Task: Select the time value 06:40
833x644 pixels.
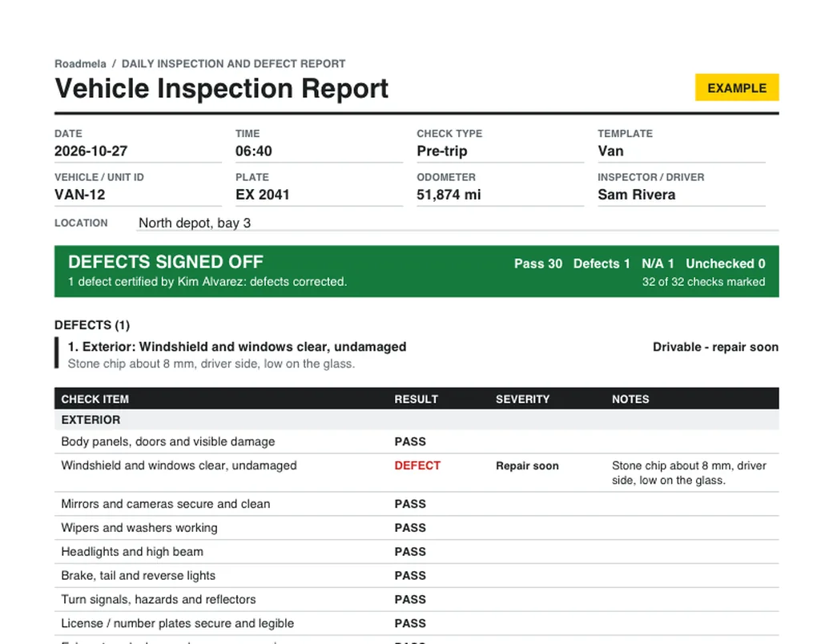Action: 254,151
